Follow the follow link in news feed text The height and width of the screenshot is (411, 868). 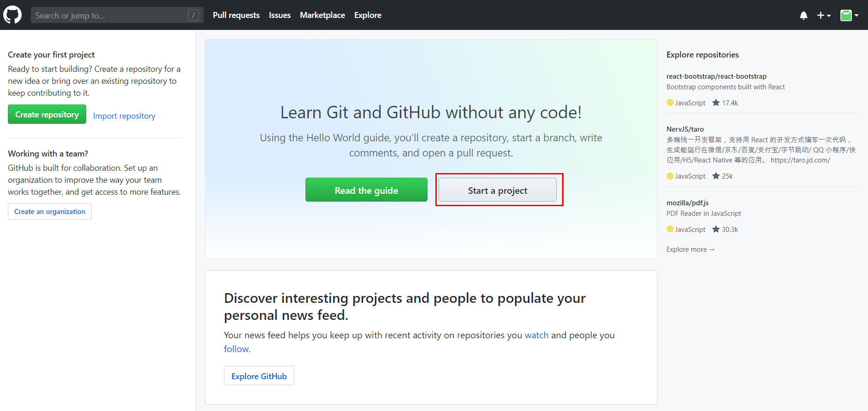(x=236, y=349)
